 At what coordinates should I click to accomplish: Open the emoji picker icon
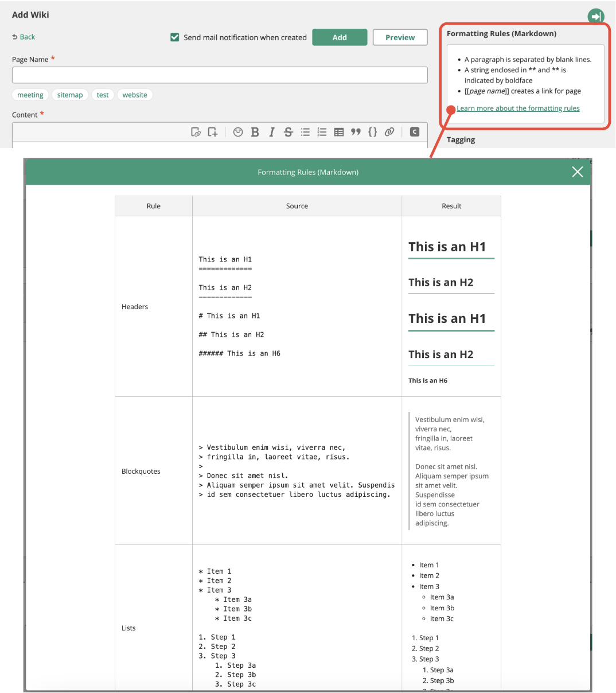pyautogui.click(x=238, y=132)
